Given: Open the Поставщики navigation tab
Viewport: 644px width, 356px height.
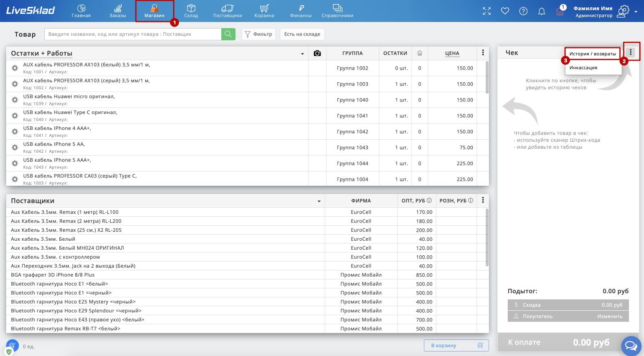Looking at the screenshot, I should [228, 11].
